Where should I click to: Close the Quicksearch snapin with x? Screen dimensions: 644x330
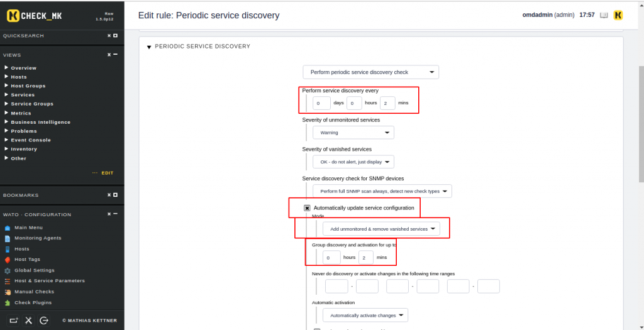(x=109, y=36)
